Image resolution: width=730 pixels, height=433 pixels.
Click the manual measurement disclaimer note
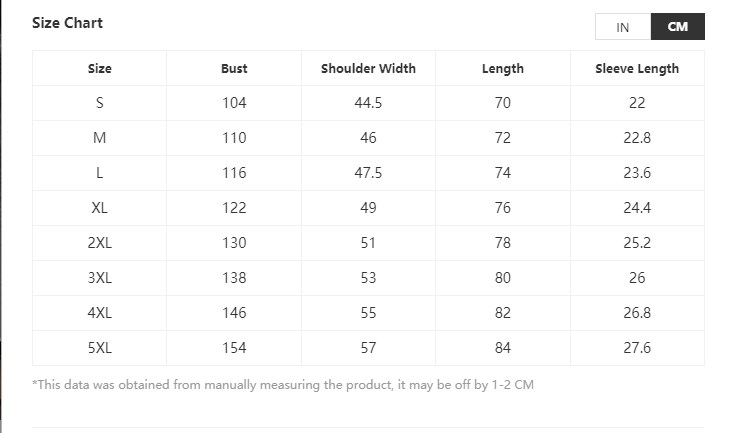click(283, 385)
